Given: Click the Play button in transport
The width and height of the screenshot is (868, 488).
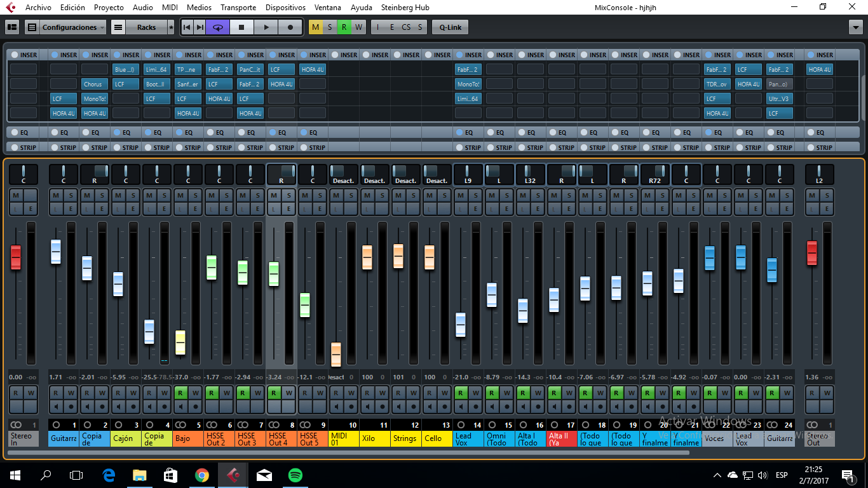Looking at the screenshot, I should (x=266, y=27).
